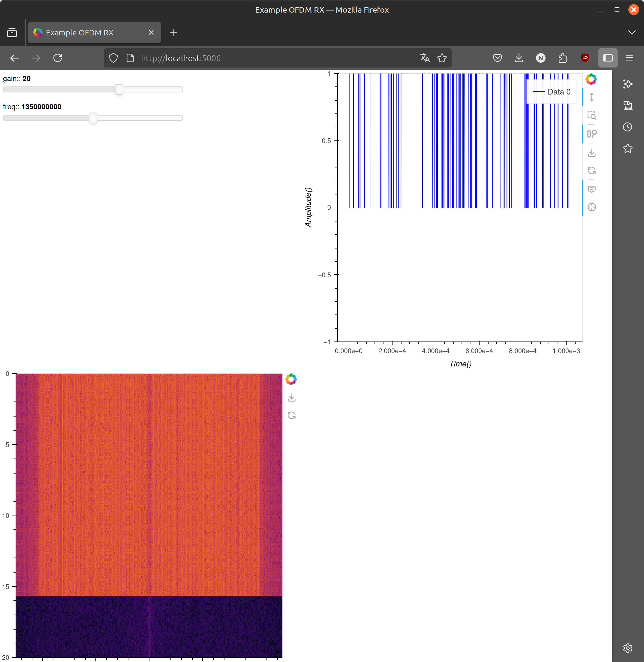Enable the crosshair tool
The height and width of the screenshot is (662, 644).
click(x=591, y=207)
